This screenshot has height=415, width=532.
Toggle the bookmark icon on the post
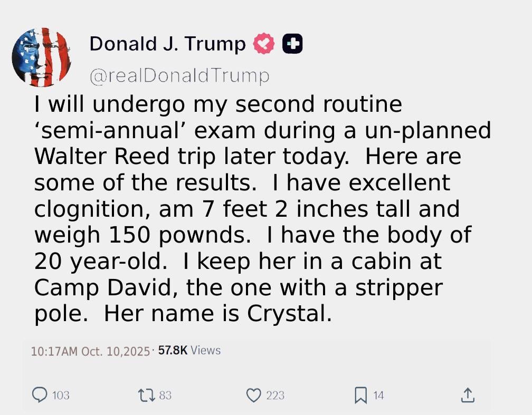(360, 394)
